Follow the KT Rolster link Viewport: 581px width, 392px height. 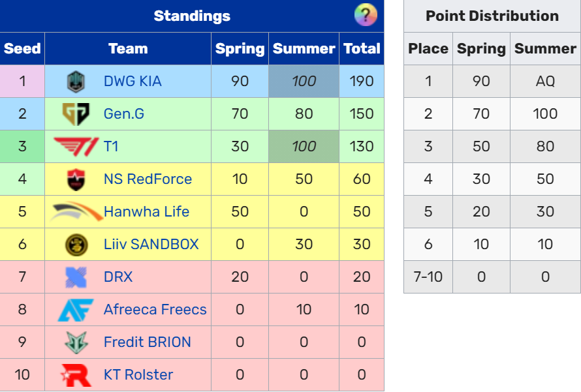pyautogui.click(x=138, y=374)
